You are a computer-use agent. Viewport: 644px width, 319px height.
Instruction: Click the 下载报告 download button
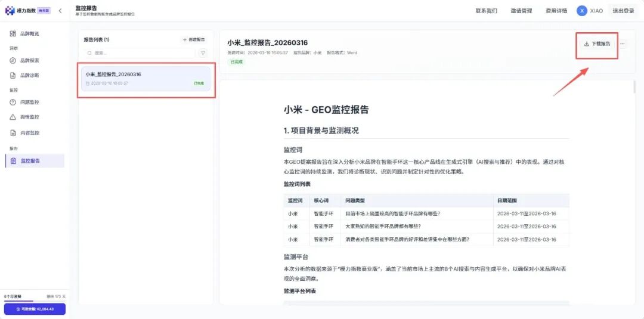(x=597, y=44)
